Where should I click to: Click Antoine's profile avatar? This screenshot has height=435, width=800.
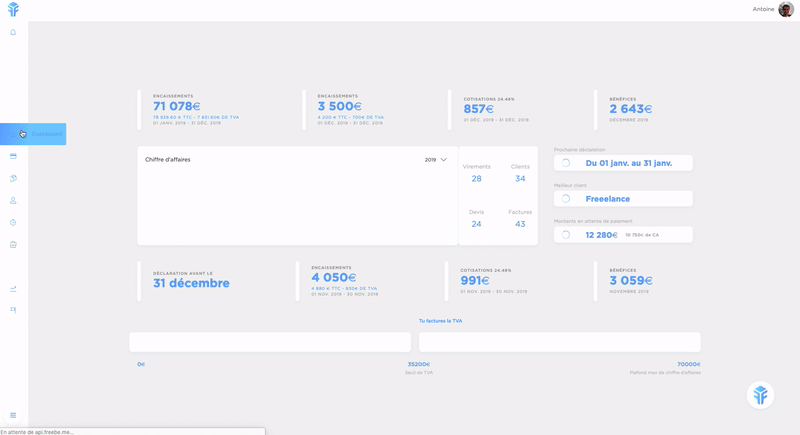pos(786,9)
